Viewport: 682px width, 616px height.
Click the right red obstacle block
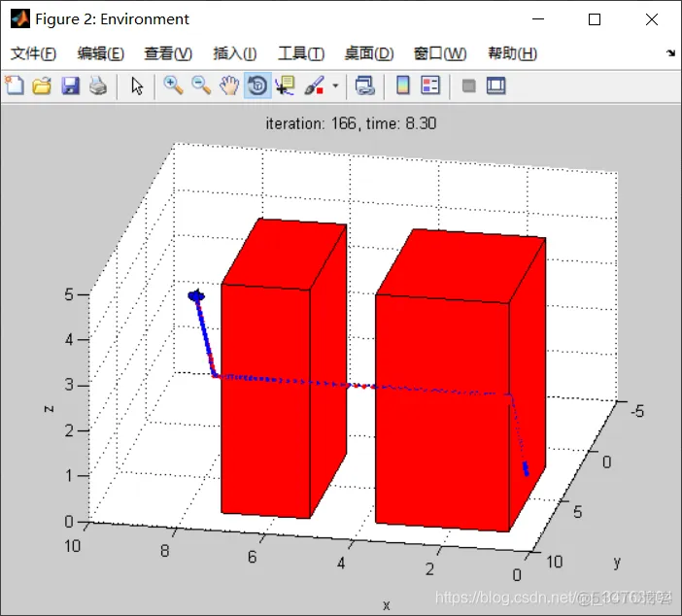click(460, 381)
